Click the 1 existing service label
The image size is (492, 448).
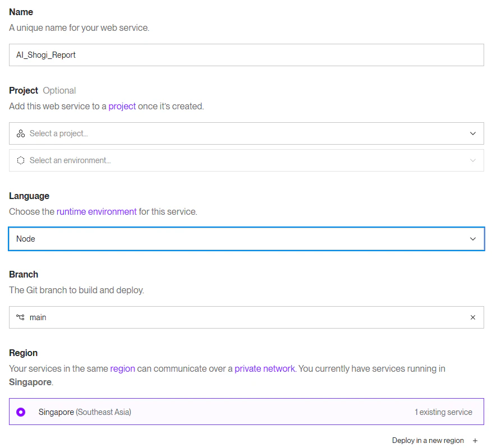443,412
